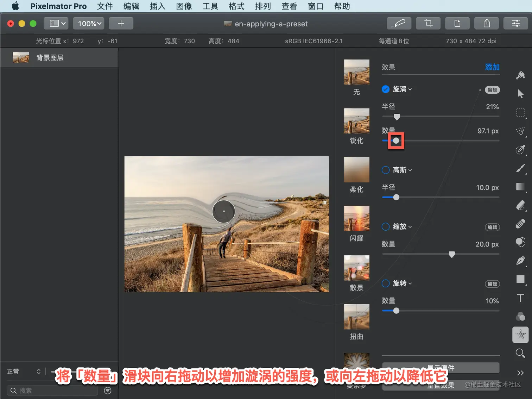Click 编辑 button for 旋涡 effect
This screenshot has width=532, height=399.
pyautogui.click(x=492, y=90)
